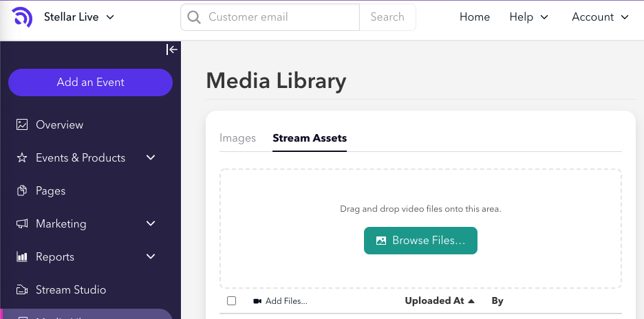
Task: Open the Stellar Live organization dropdown
Action: pos(79,16)
